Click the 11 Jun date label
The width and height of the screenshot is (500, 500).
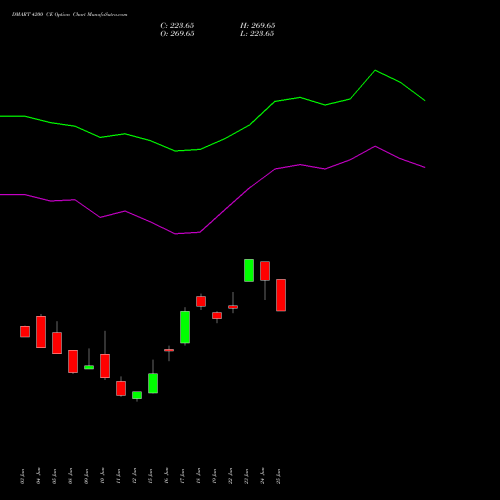tap(118, 476)
